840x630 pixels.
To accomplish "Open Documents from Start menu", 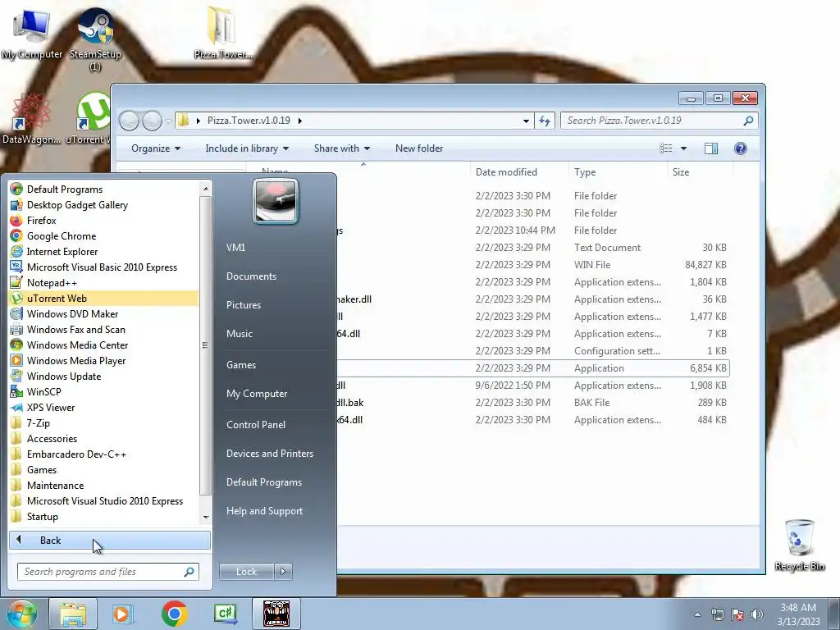I will coord(251,276).
